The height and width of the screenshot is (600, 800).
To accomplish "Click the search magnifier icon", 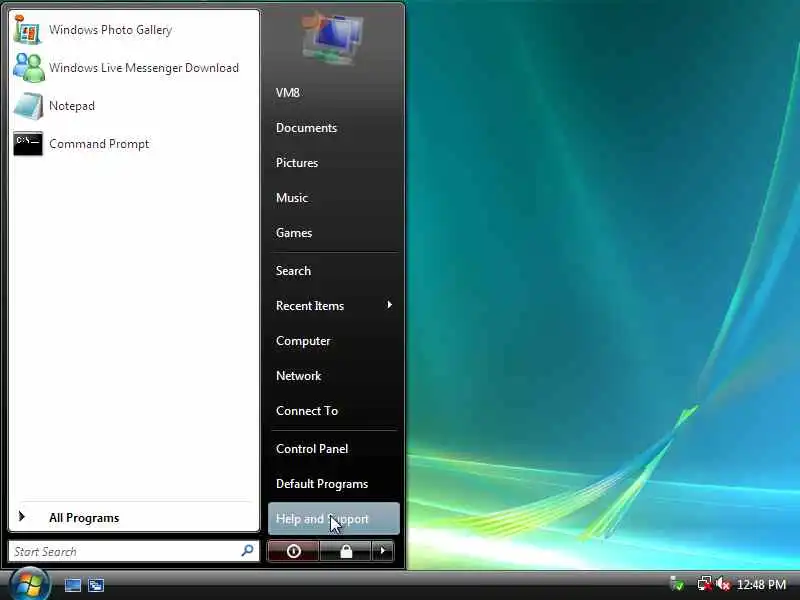I will click(x=247, y=551).
